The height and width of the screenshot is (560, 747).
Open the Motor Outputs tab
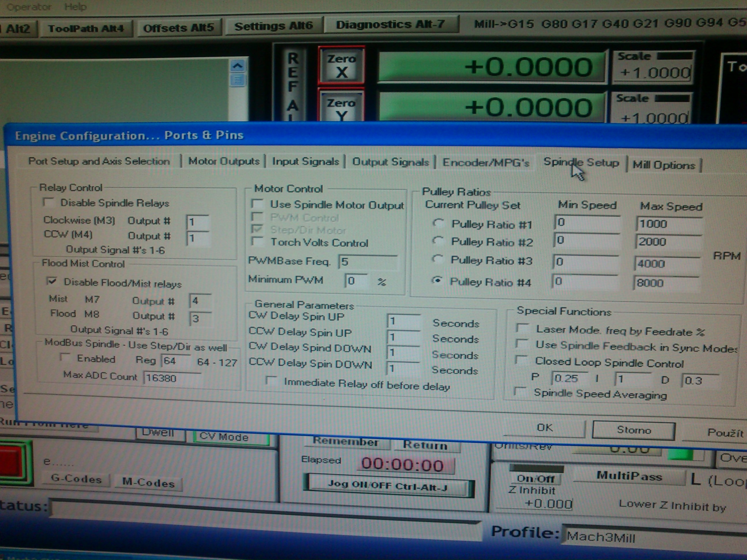point(224,161)
